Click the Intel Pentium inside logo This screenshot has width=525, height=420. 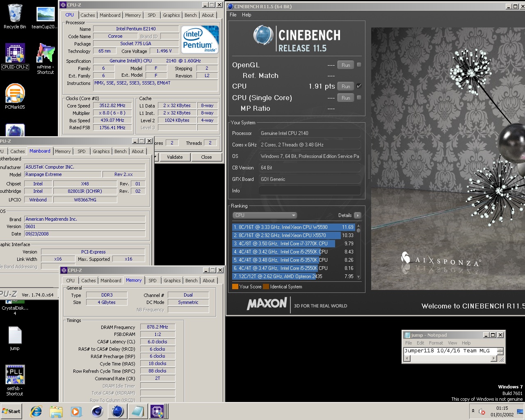tap(200, 39)
